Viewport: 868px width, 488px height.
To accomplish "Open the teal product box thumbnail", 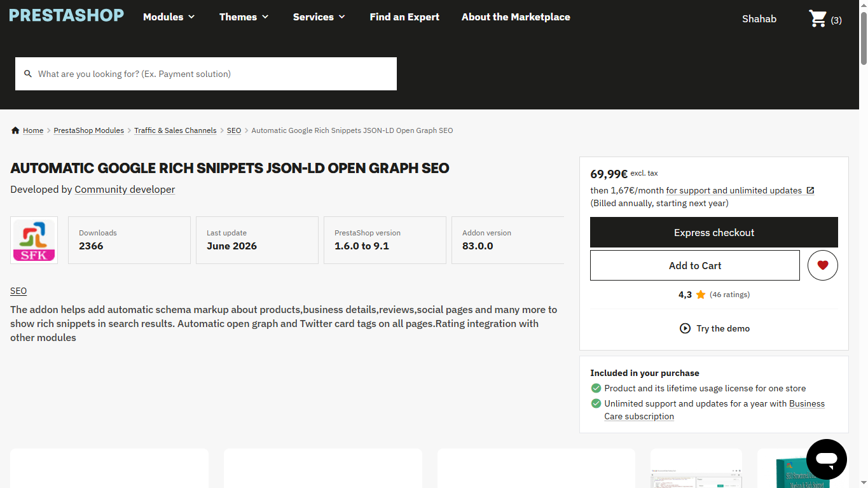I will coord(803,468).
